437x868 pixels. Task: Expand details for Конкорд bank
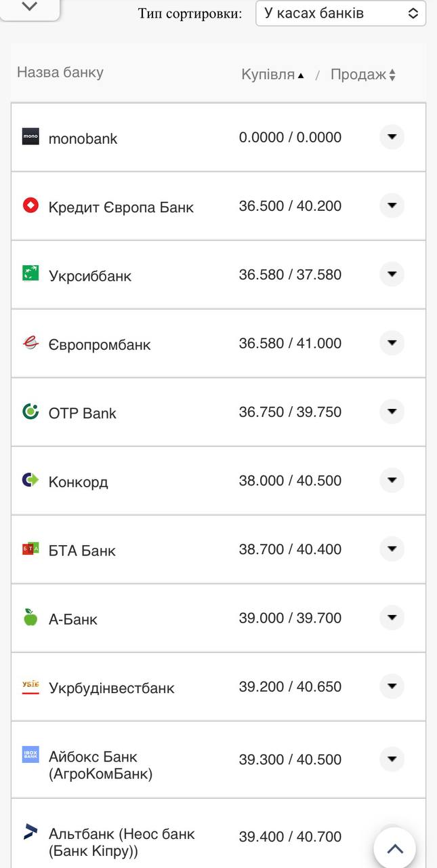pos(392,481)
